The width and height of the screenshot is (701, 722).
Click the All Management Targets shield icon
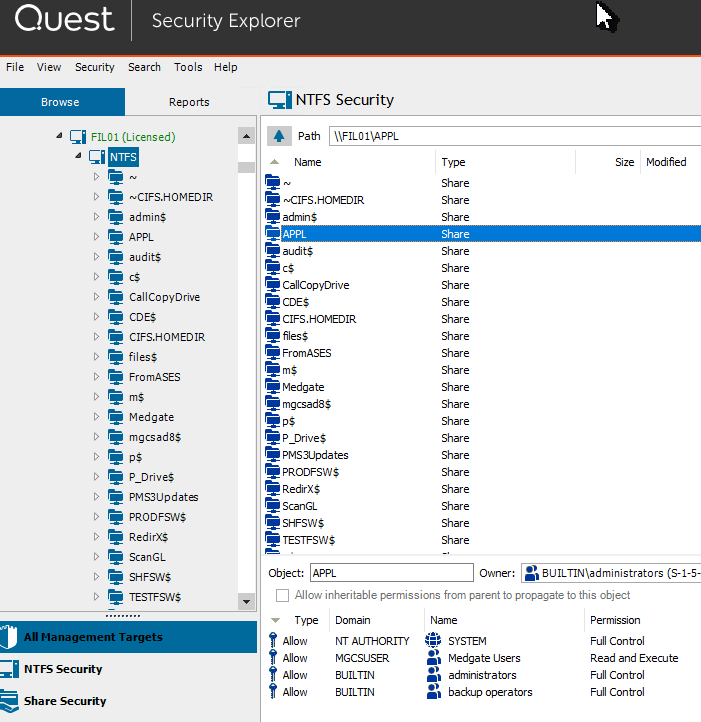tap(9, 637)
